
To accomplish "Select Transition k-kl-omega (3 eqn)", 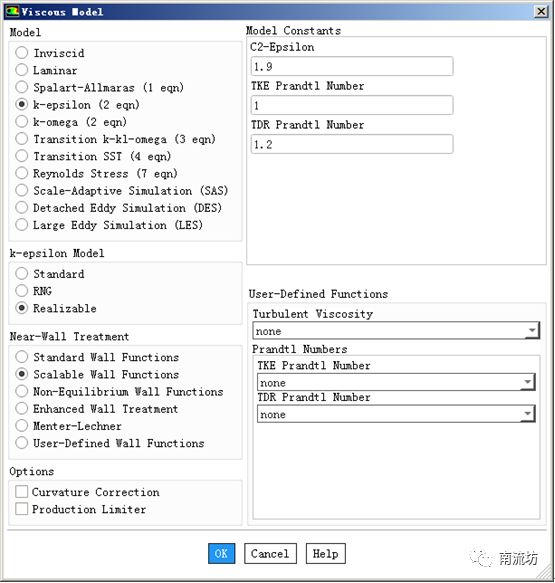I will [x=22, y=139].
